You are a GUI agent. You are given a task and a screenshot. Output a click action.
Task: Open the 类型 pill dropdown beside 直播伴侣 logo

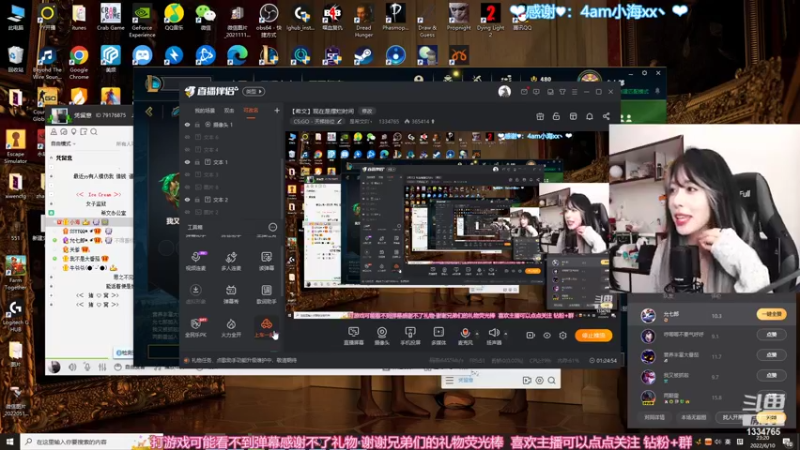[x=254, y=91]
